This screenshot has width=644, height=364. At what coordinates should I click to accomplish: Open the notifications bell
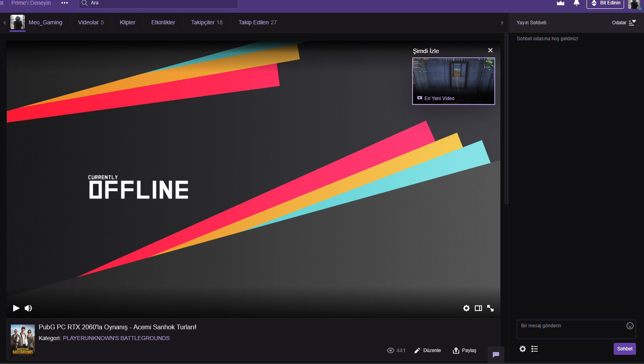point(577,3)
